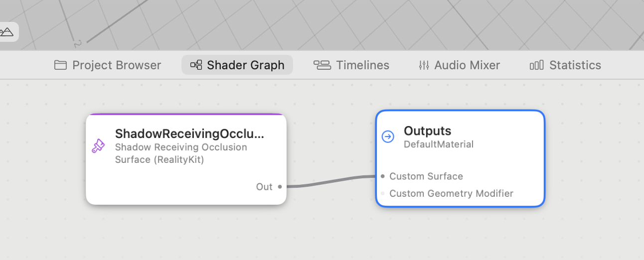Screen dimensions: 644x260
Task: Click the timeline tracks icon beside Timelines
Action: pyautogui.click(x=322, y=65)
